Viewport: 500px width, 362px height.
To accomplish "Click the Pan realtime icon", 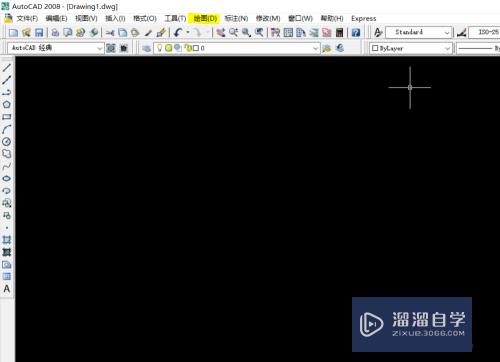I will [x=221, y=32].
